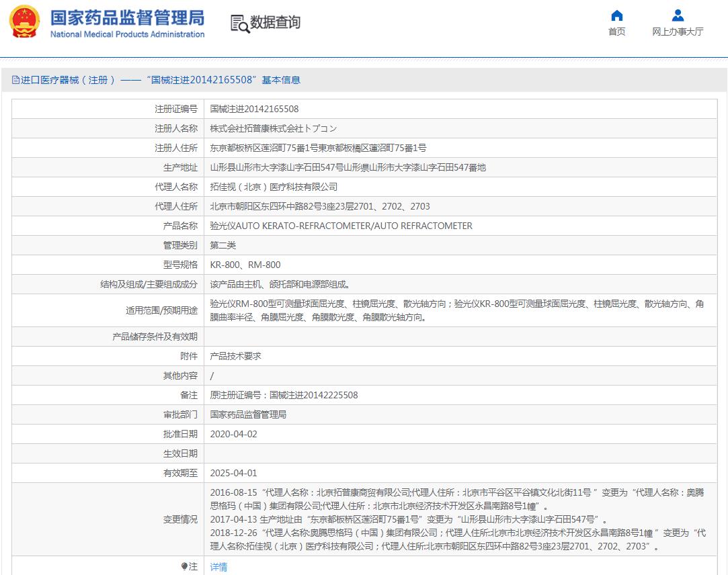Click the 代理人住所 label

click(176, 206)
